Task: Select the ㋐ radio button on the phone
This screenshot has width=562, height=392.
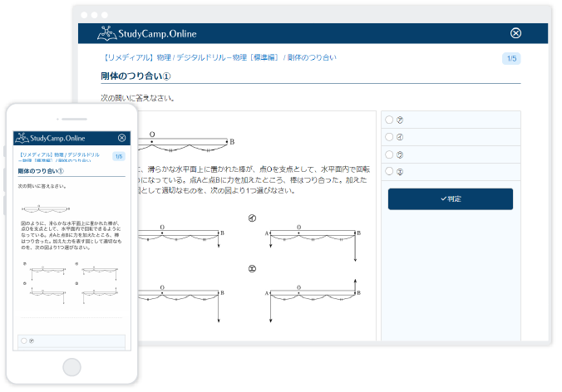Action: point(24,341)
